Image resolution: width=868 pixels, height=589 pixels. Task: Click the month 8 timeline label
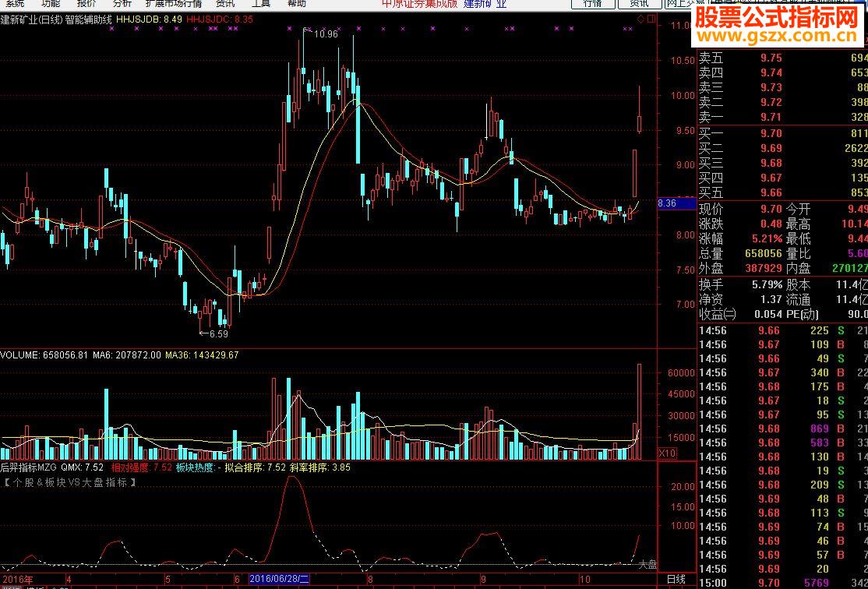(371, 579)
